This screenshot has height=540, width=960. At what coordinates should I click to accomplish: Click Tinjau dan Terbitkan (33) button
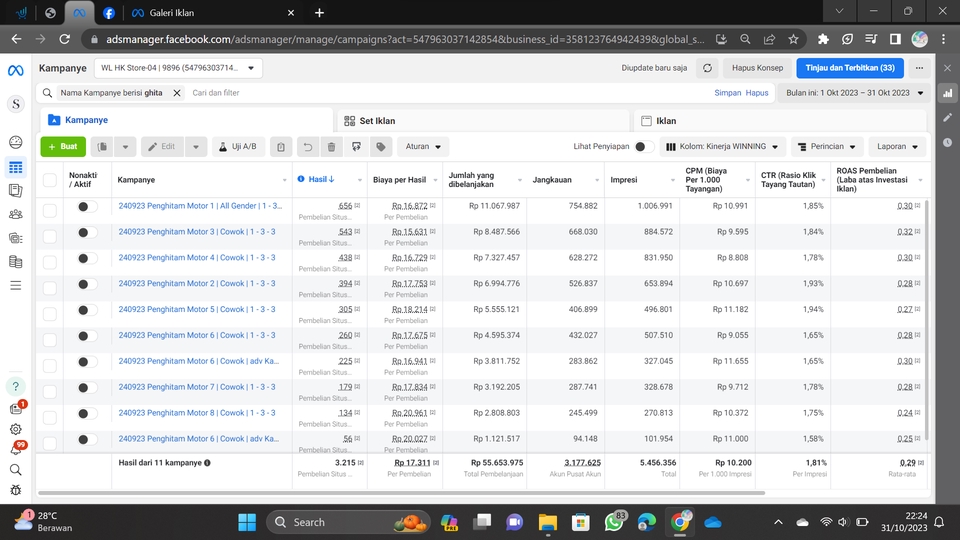850,68
